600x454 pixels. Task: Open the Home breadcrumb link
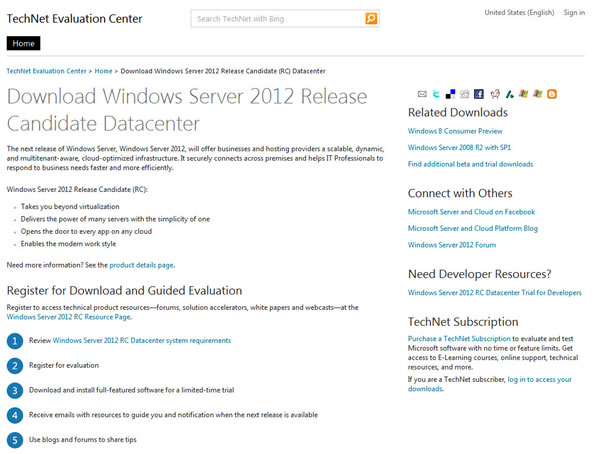click(103, 71)
